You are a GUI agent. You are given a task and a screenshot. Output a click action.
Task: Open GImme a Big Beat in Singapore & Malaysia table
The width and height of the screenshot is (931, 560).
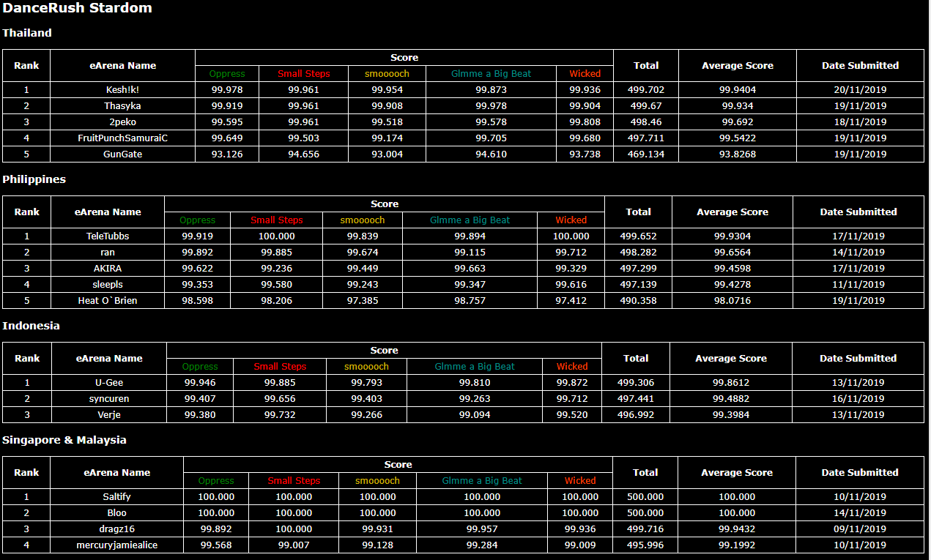click(481, 481)
